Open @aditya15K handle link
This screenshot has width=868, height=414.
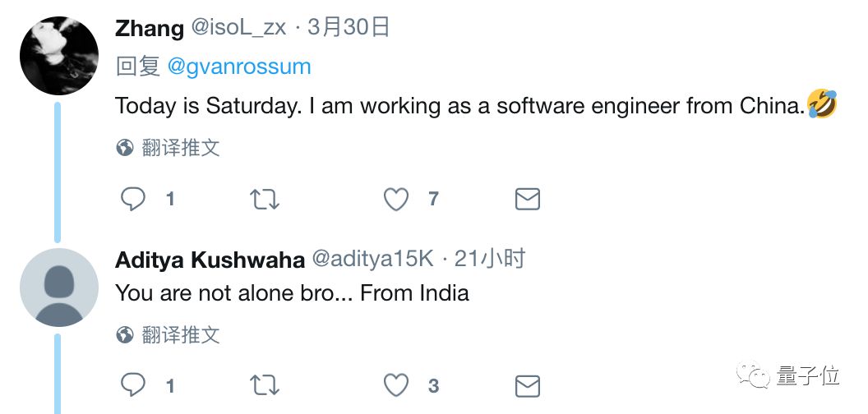[373, 259]
